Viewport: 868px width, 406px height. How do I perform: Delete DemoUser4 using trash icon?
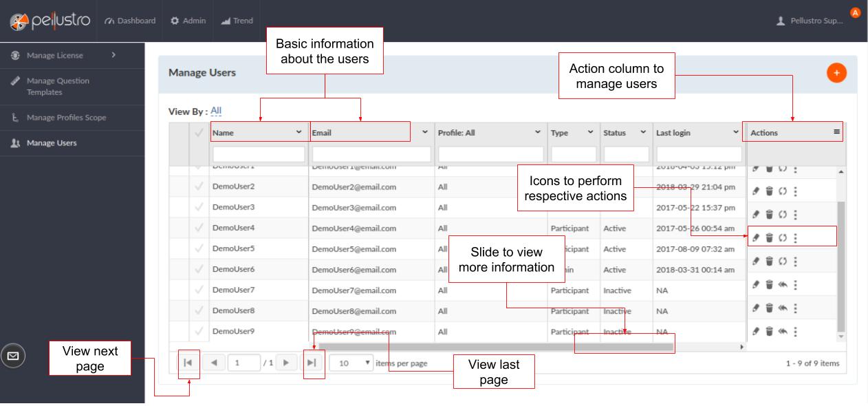pyautogui.click(x=768, y=238)
